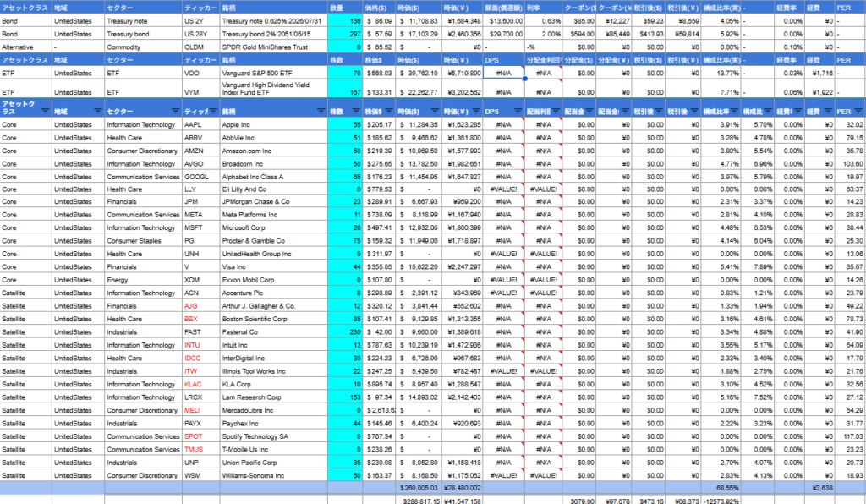Select the red SPOT ticker cell
The image size is (866, 504).
pos(201,436)
